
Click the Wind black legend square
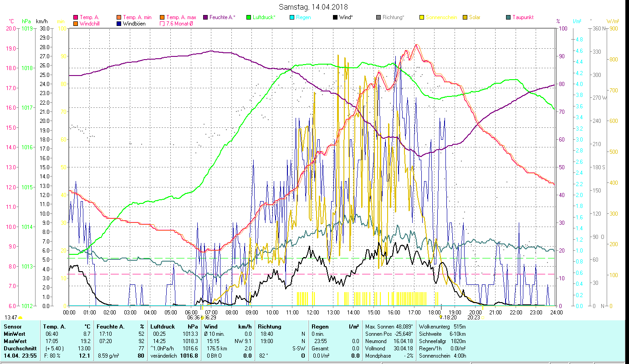coord(335,17)
